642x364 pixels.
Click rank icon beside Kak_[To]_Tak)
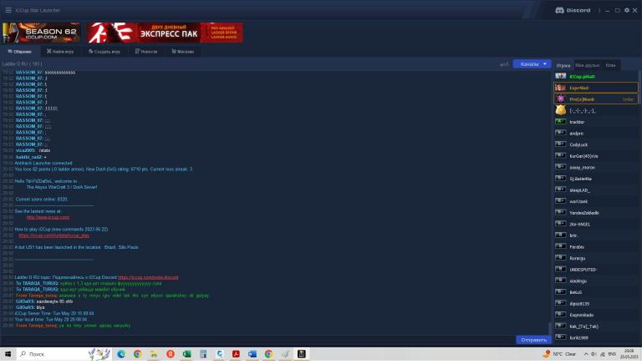coord(561,326)
